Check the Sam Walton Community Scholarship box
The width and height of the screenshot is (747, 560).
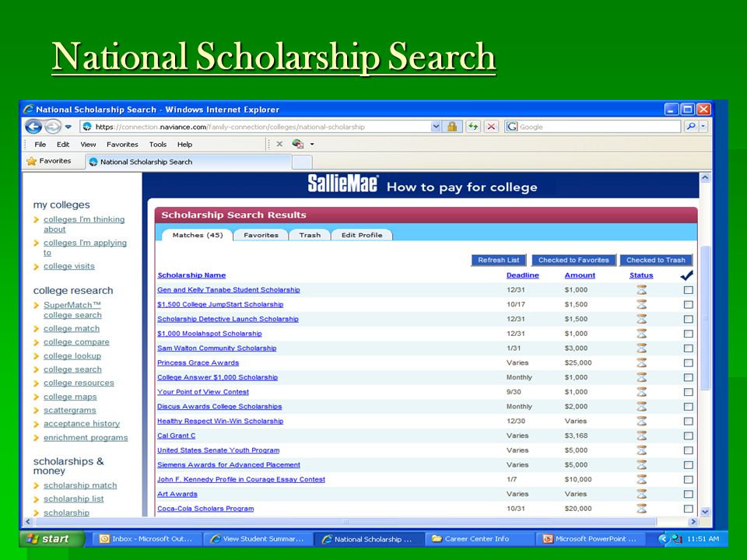[688, 348]
